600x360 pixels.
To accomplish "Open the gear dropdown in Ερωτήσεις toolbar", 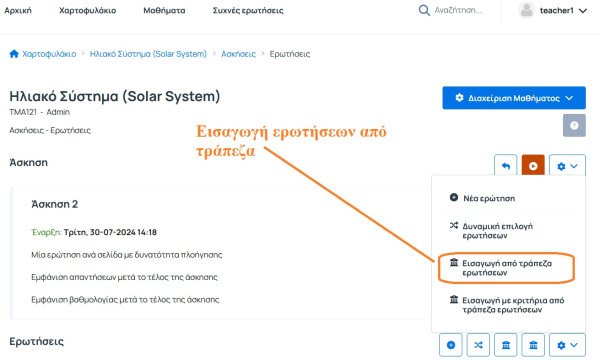I will pos(567,345).
